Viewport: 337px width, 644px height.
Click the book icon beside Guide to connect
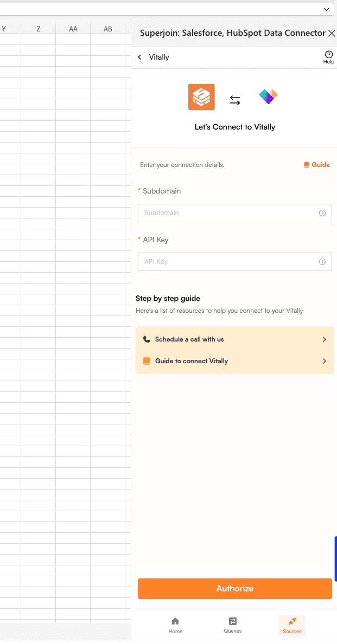147,361
